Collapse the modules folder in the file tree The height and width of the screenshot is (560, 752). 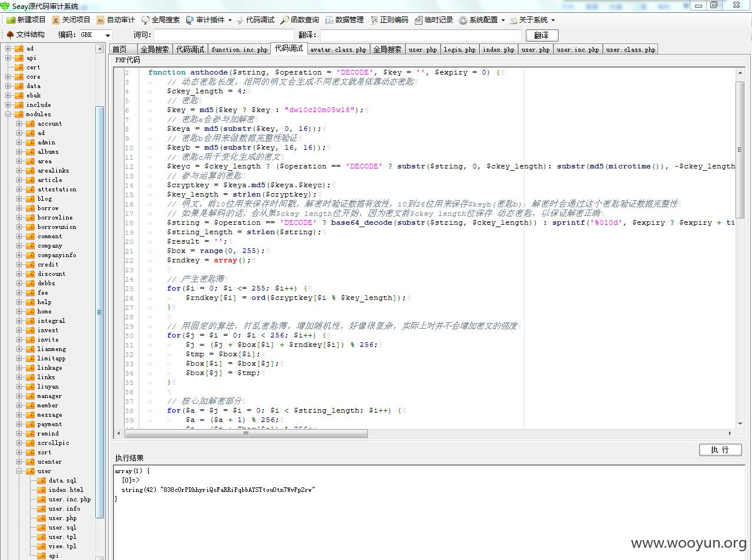(8, 114)
